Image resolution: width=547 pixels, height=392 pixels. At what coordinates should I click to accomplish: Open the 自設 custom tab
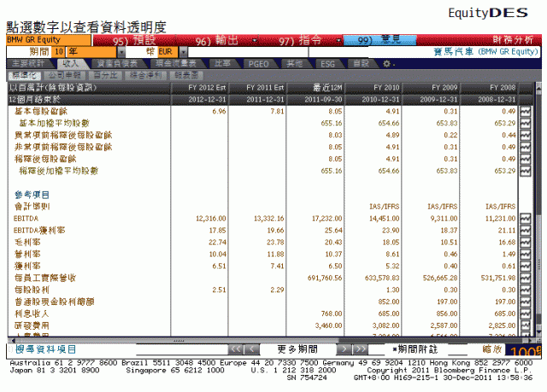coord(361,63)
